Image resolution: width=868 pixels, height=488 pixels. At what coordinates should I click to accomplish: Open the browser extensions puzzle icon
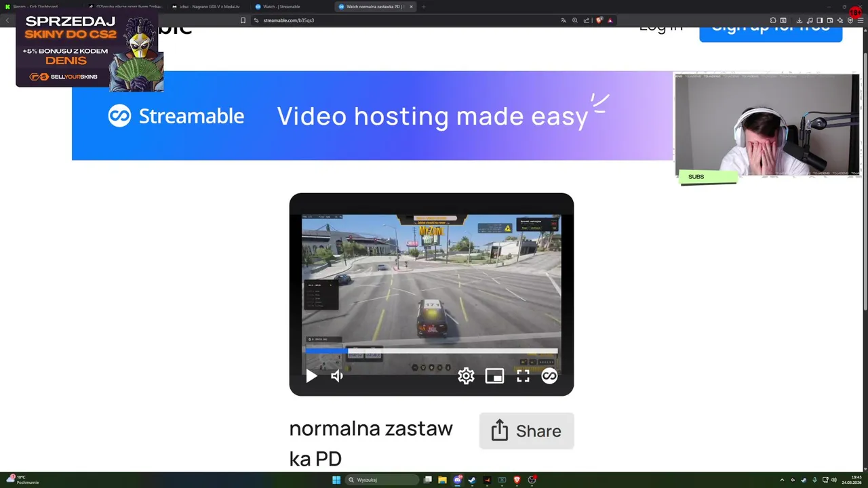(x=773, y=20)
